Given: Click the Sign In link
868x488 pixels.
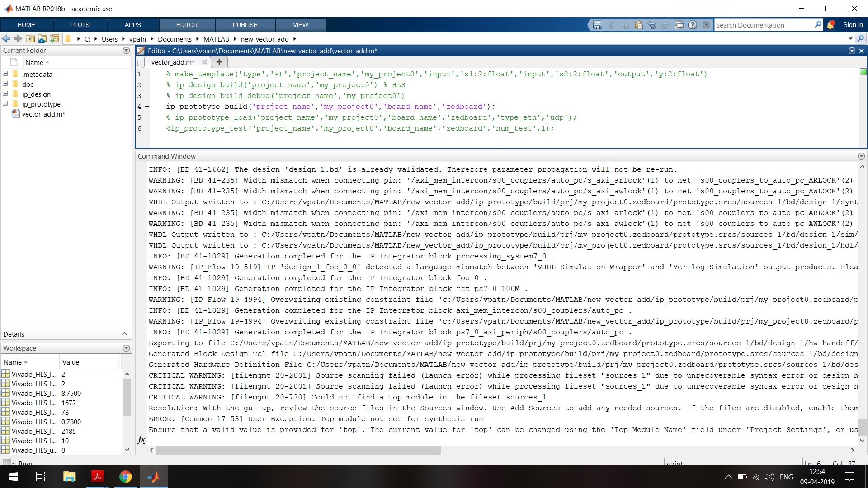Looking at the screenshot, I should (x=852, y=25).
